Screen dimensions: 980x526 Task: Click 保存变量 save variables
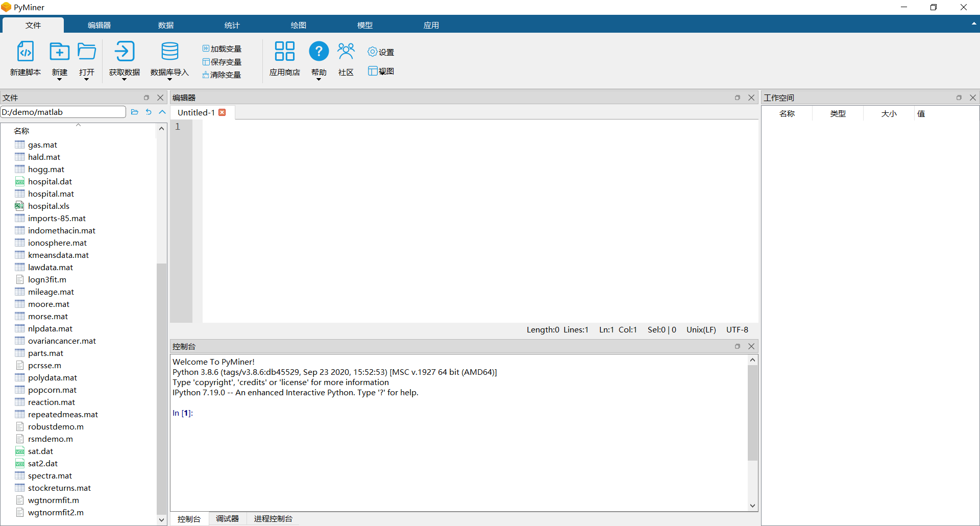pyautogui.click(x=222, y=62)
